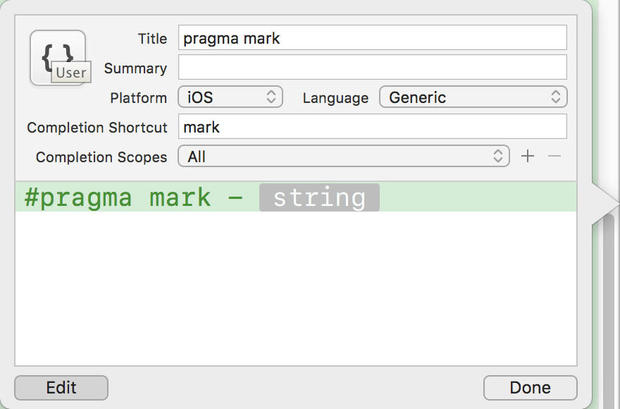The width and height of the screenshot is (620, 409).
Task: Click the Language label text
Action: 335,97
